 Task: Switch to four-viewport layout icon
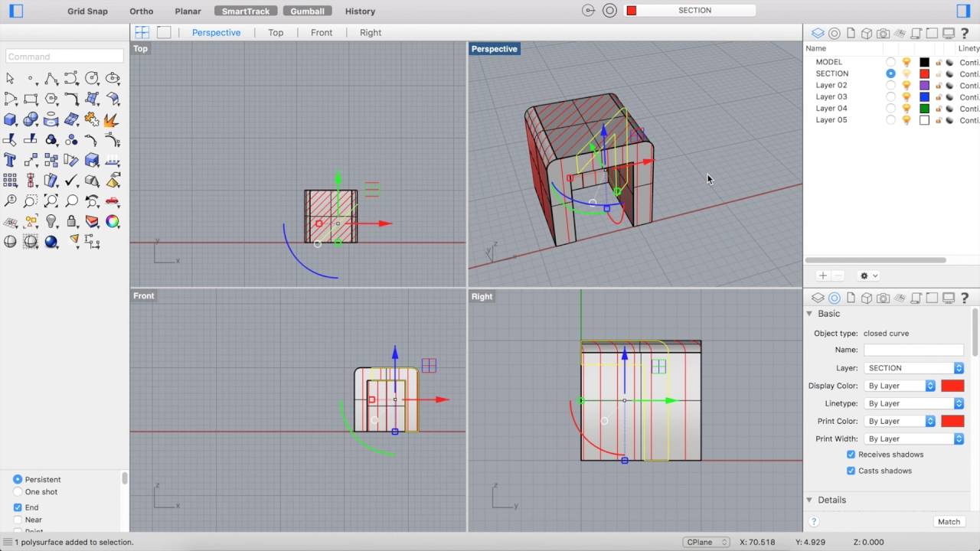[142, 32]
